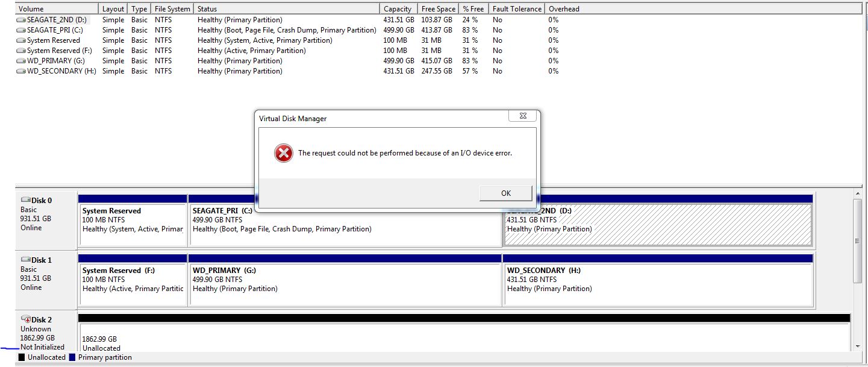This screenshot has width=868, height=367.
Task: Click the WD_PRIMARY (G:) volume drive icon
Action: click(x=21, y=61)
